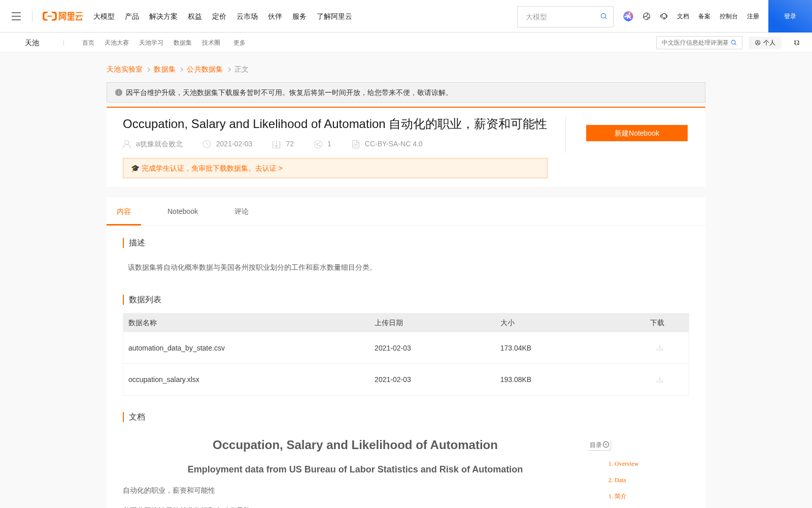Screen dimensions: 812x508
Task: Open the 个人 user menu
Action: (x=765, y=43)
